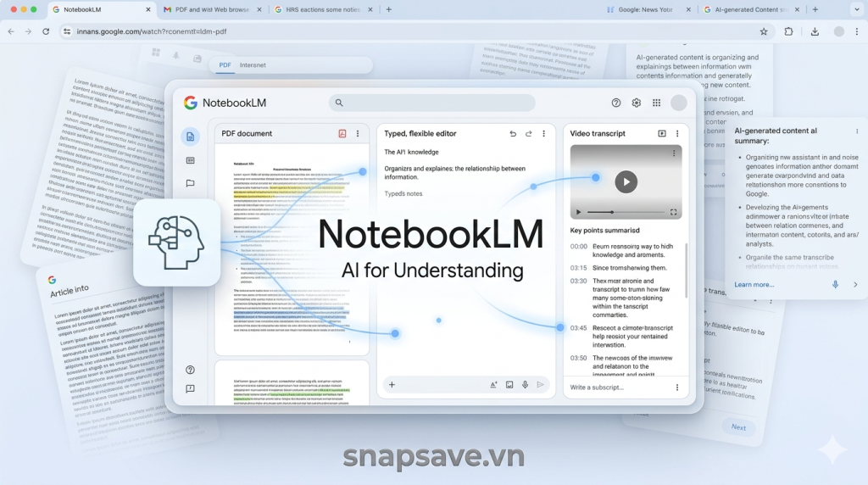
Task: Click the Typeds notes text in editor
Action: click(403, 194)
